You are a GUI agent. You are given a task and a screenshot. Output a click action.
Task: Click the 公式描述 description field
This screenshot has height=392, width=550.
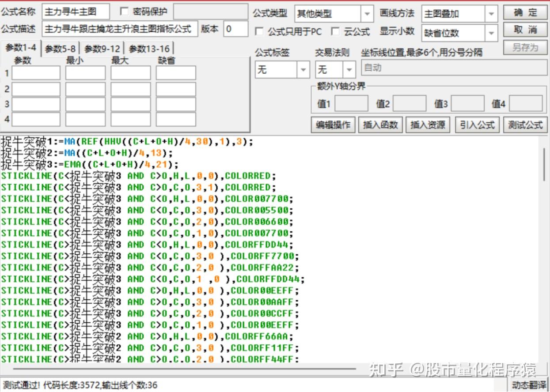(120, 29)
